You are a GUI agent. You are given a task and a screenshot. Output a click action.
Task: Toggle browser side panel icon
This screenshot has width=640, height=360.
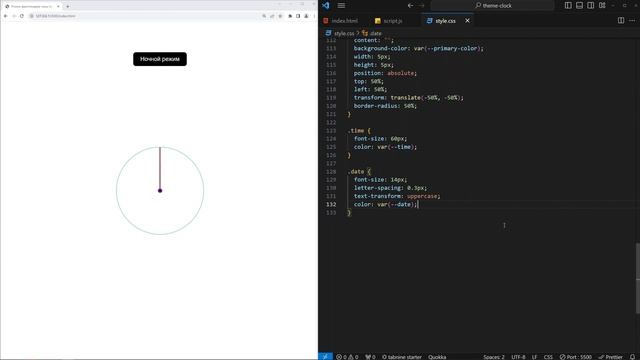(298, 16)
